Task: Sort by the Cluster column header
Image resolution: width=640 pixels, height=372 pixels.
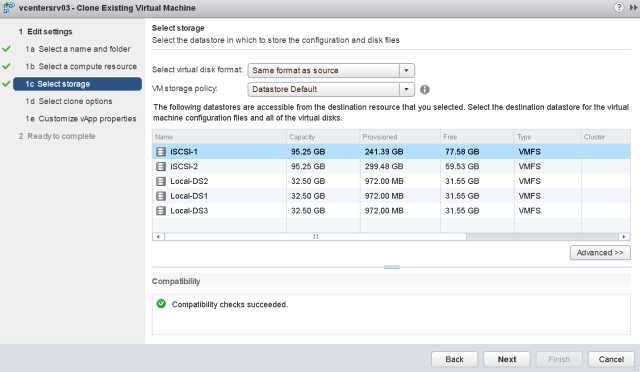Action: (606, 137)
